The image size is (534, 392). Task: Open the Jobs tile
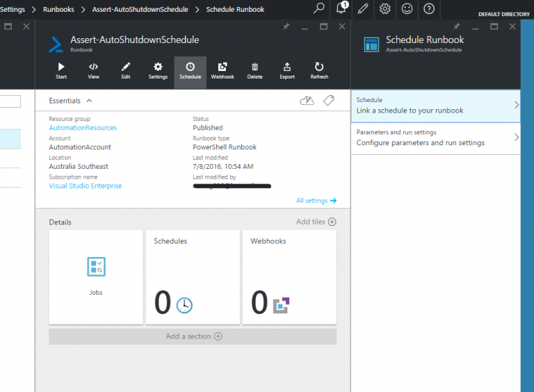96,277
